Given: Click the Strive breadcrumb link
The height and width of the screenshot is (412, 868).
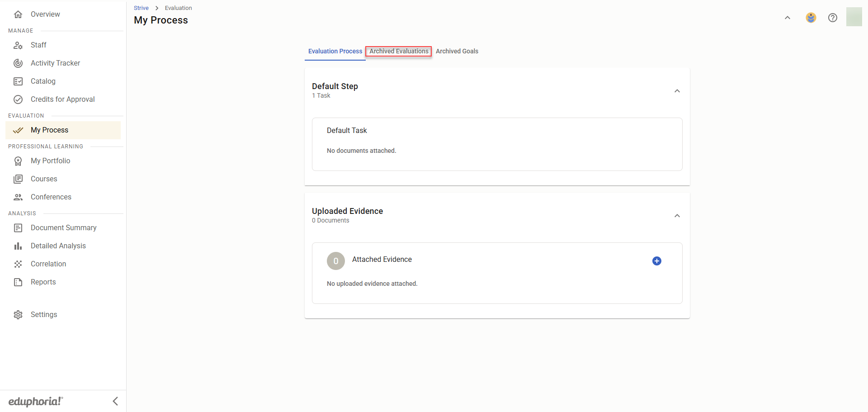Looking at the screenshot, I should [141, 8].
